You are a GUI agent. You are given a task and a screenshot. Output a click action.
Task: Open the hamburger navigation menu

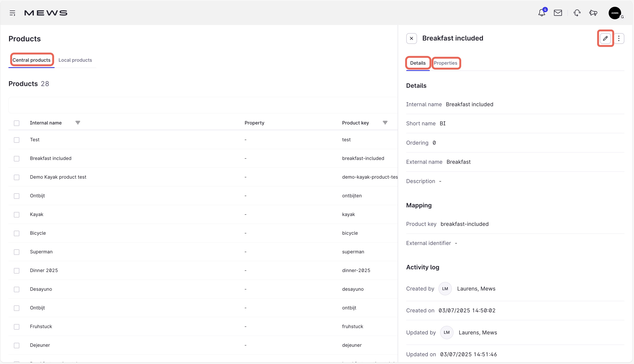pyautogui.click(x=12, y=13)
